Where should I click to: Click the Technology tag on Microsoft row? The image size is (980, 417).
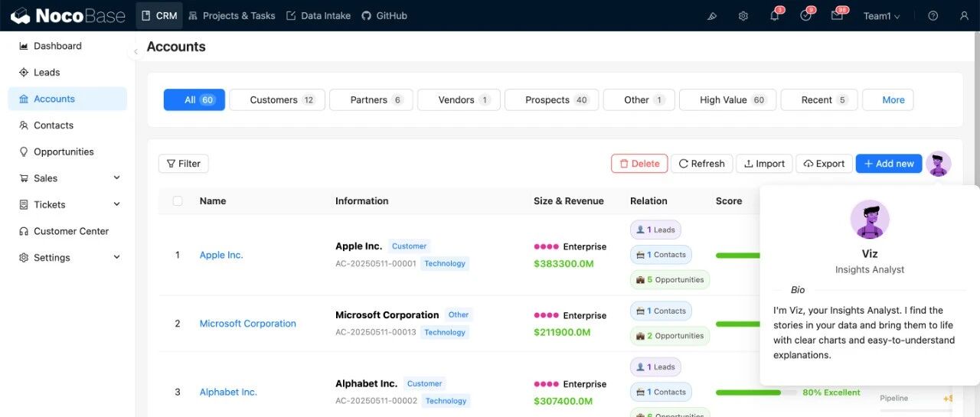point(445,332)
